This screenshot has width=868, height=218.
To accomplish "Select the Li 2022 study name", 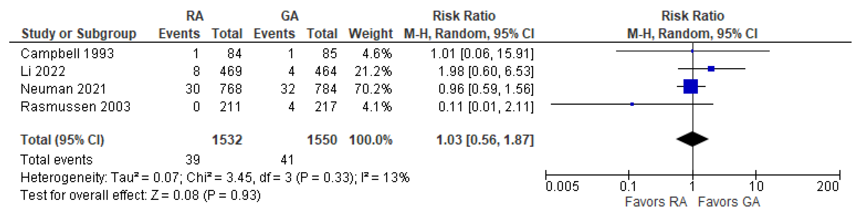I will (43, 71).
